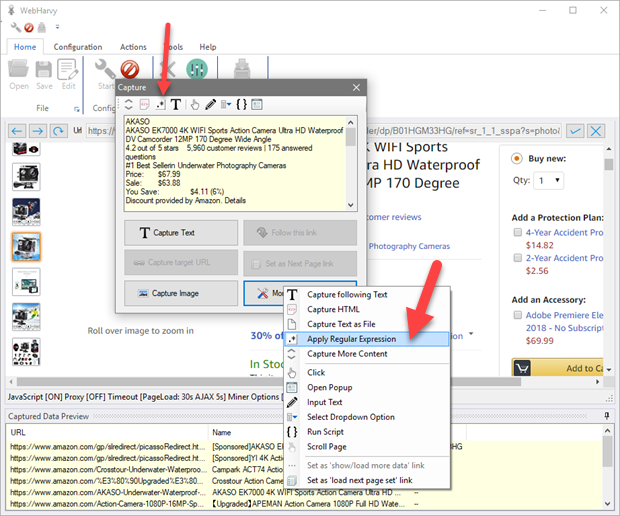Click the Capture Image button
This screenshot has width=620, height=516.
pyautogui.click(x=179, y=293)
